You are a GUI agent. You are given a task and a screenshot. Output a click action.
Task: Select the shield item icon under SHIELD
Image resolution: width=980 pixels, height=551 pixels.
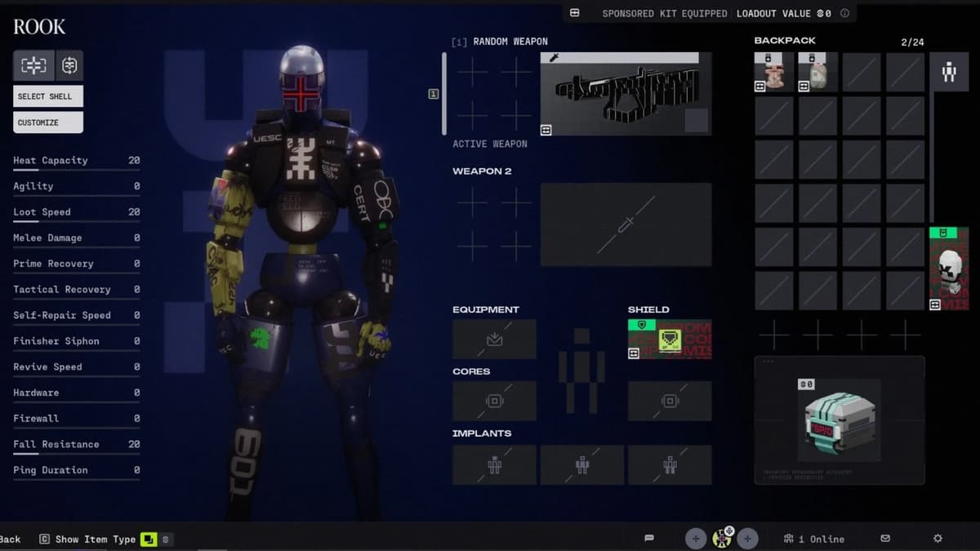(669, 340)
